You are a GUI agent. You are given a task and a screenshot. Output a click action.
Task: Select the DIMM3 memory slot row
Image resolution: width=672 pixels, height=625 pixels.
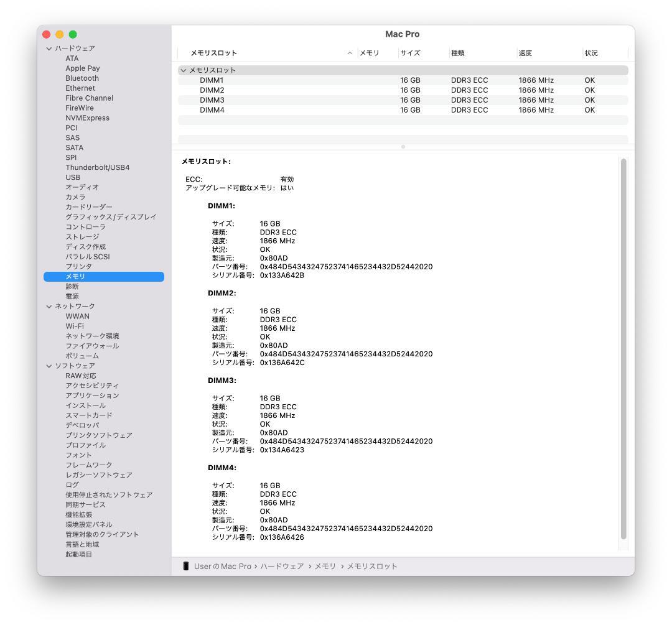(x=280, y=100)
